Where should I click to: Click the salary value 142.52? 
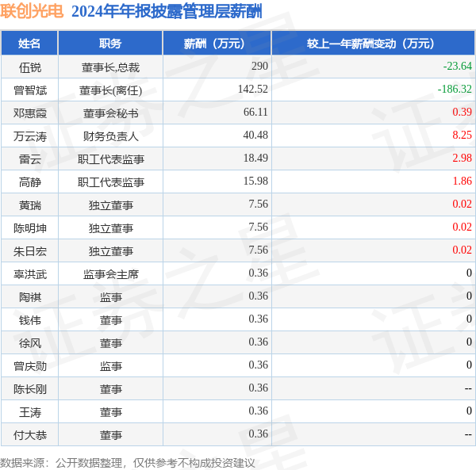(253, 89)
